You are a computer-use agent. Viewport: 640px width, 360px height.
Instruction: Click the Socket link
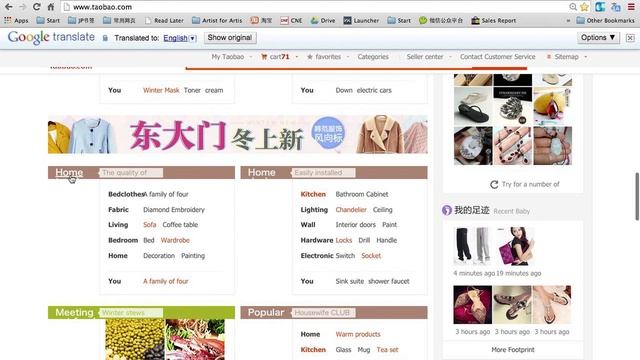pos(371,256)
